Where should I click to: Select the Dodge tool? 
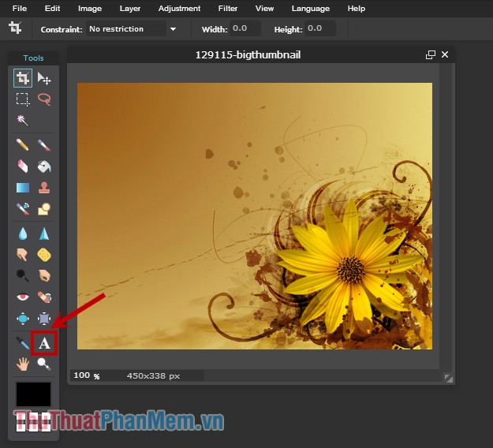23,276
